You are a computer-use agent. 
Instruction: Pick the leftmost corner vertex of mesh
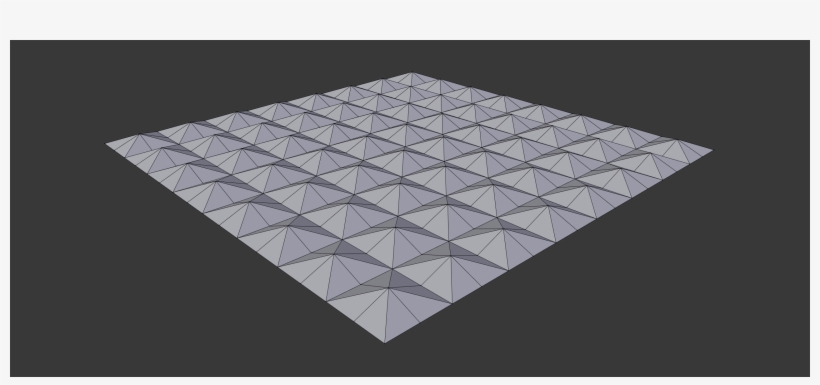(106, 143)
